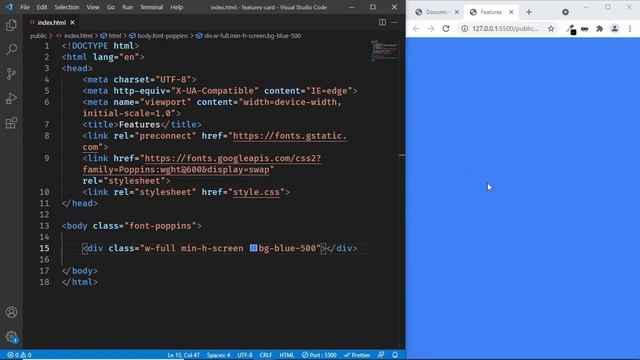Click line number 13 in gutter

[x=44, y=226]
